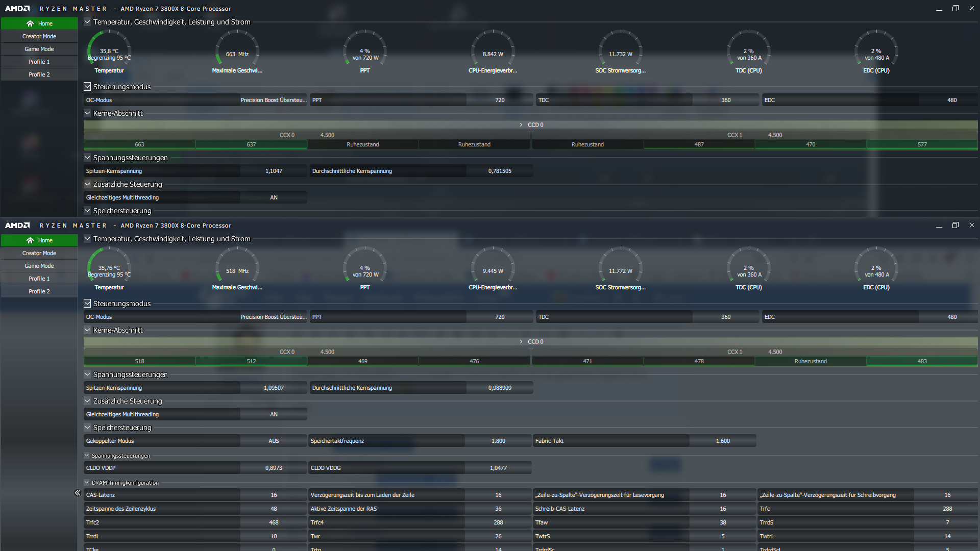
Task: Collapse sidebar using double-chevron arrow icon
Action: (78, 493)
